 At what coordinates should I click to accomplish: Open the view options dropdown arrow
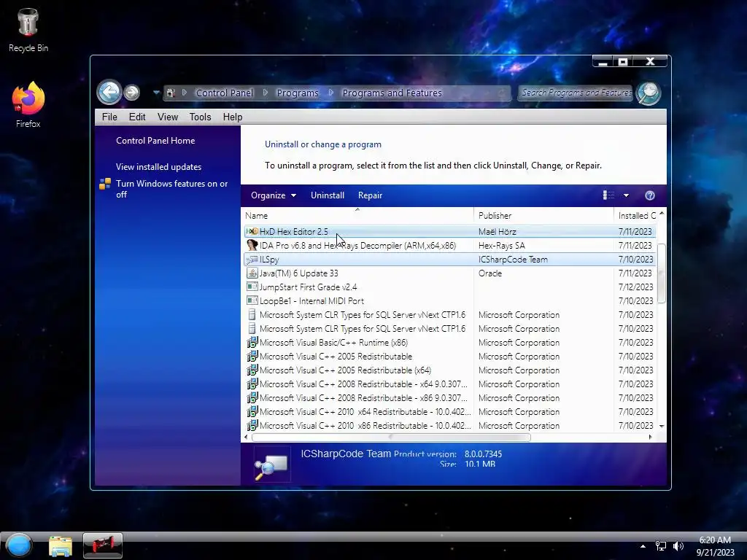(626, 195)
